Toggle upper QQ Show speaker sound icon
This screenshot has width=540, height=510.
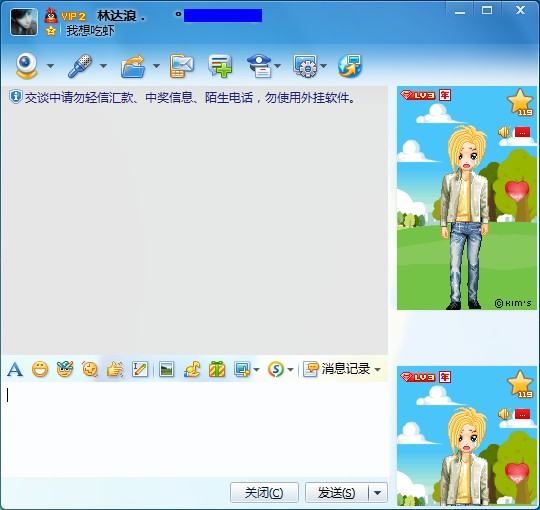[504, 132]
